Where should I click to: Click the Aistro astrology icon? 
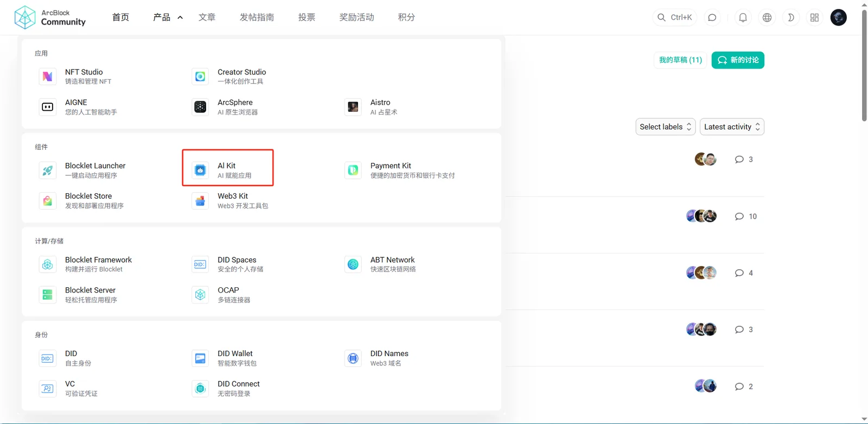tap(353, 107)
